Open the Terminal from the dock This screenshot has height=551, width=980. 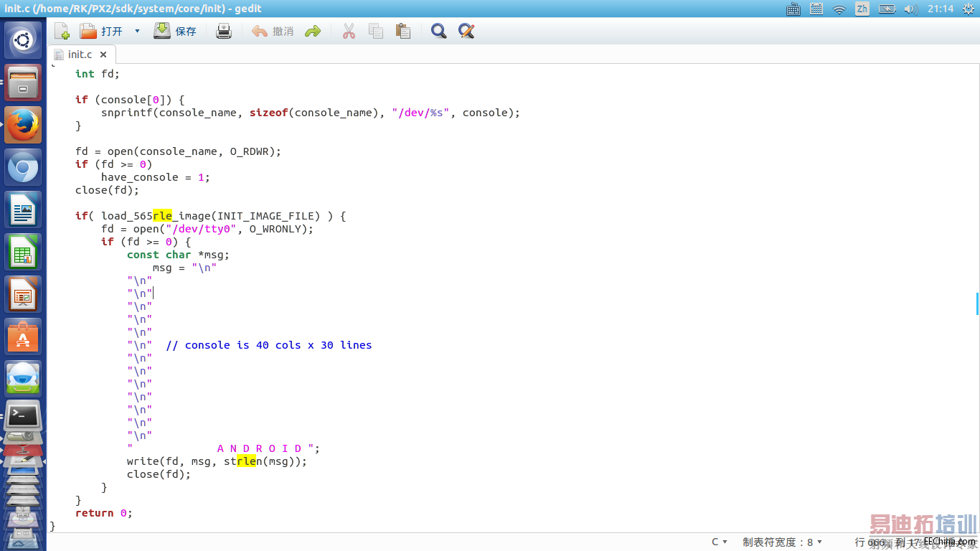pos(23,417)
